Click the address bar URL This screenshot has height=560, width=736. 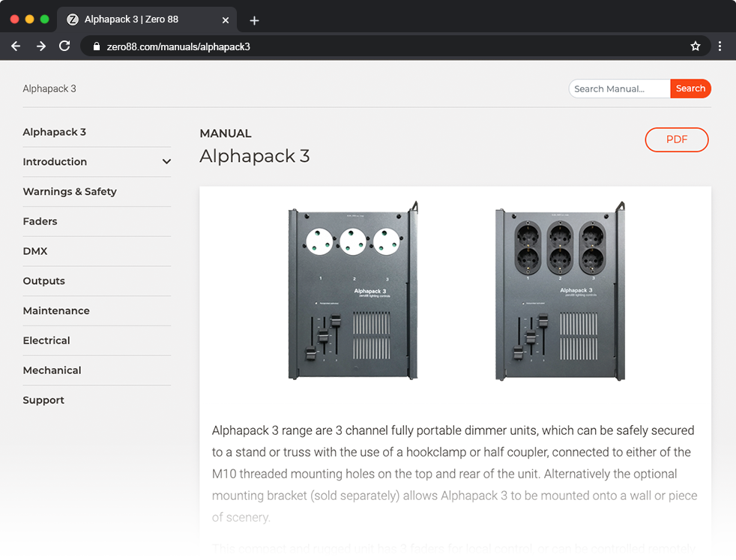[178, 46]
